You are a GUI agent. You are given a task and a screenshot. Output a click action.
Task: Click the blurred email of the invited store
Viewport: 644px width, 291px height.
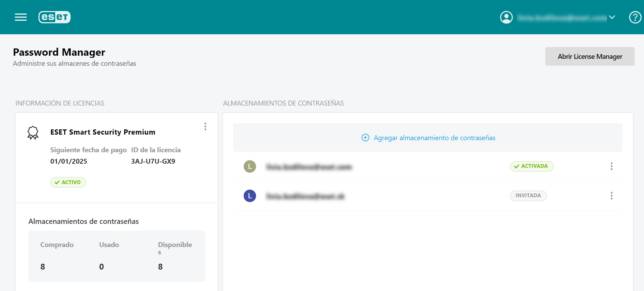[x=305, y=197]
